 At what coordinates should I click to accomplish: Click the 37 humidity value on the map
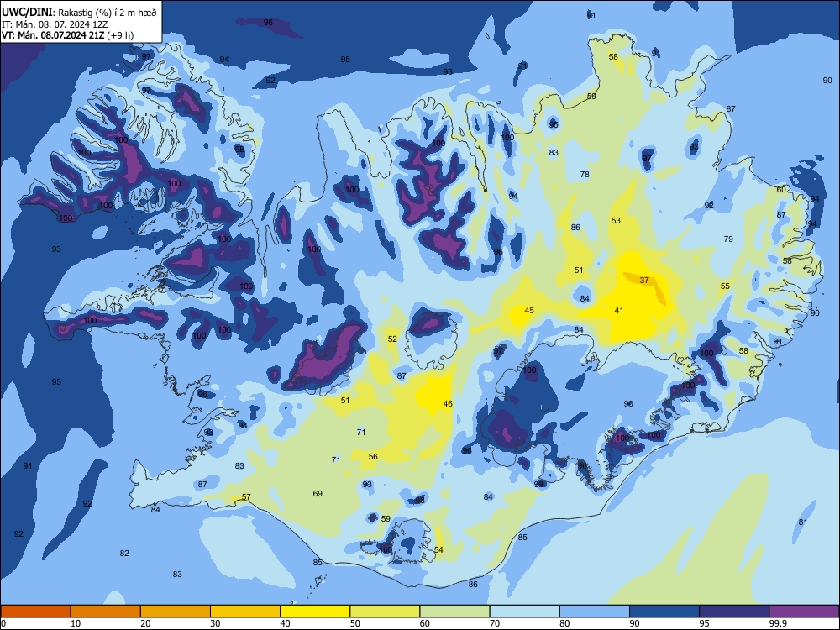(x=644, y=281)
